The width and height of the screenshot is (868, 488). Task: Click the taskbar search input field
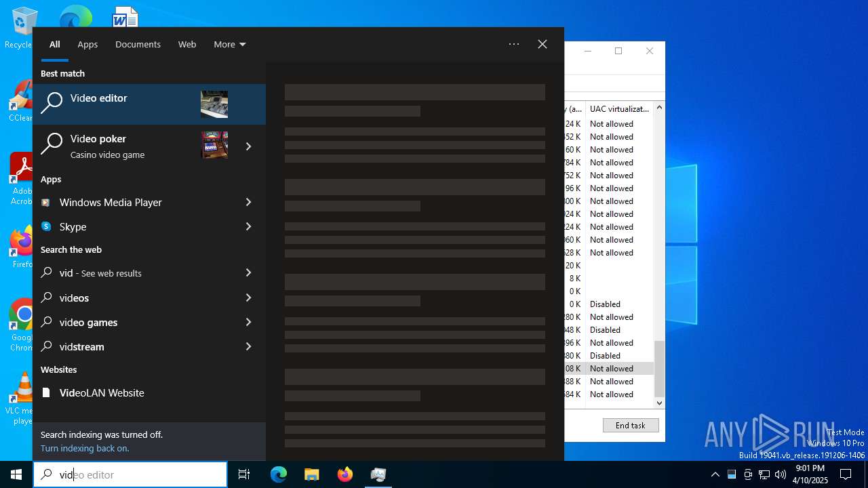[x=130, y=474]
